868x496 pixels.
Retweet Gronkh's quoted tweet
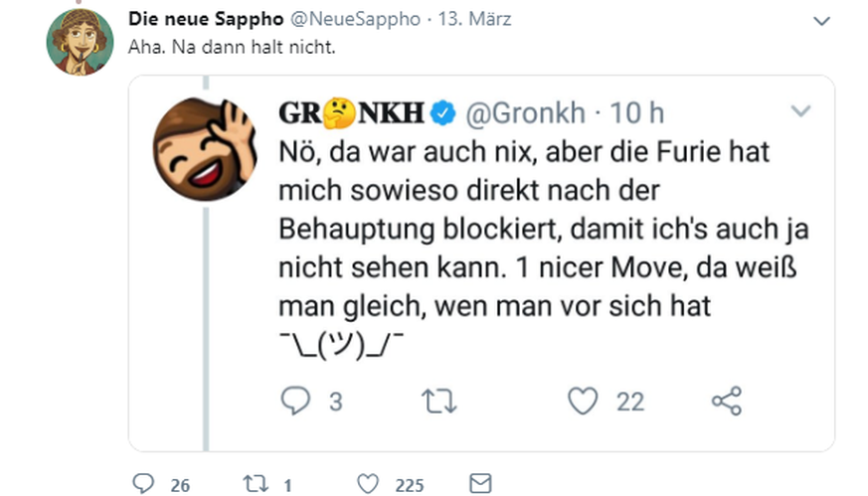click(x=438, y=401)
